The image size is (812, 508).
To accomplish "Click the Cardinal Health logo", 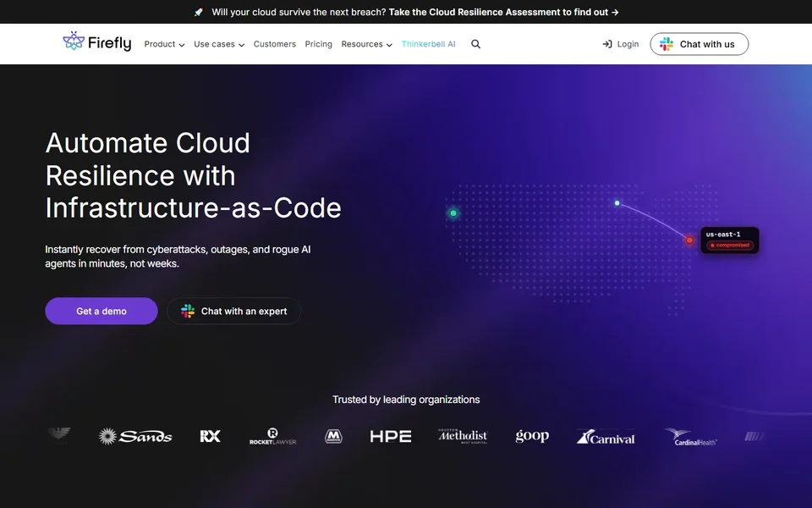I will 691,437.
